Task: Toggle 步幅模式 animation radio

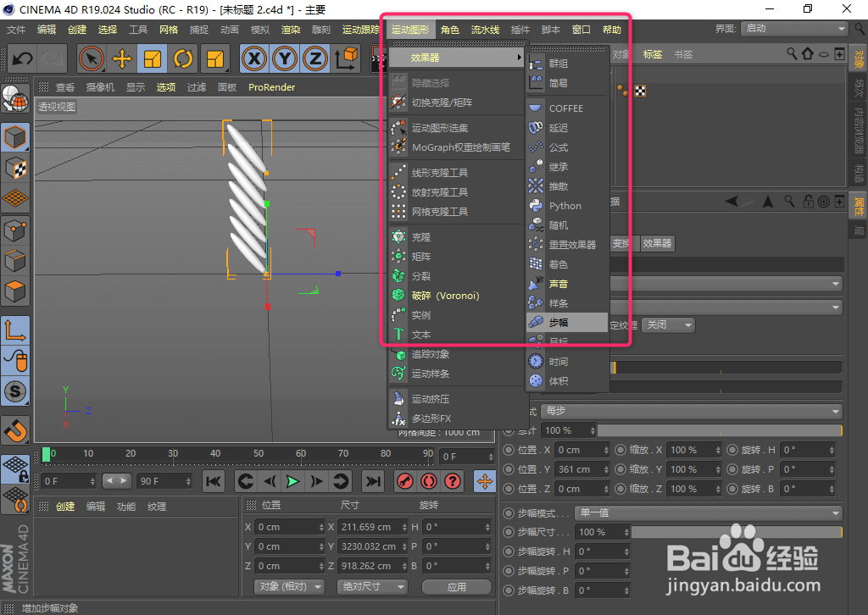Action: pos(509,513)
